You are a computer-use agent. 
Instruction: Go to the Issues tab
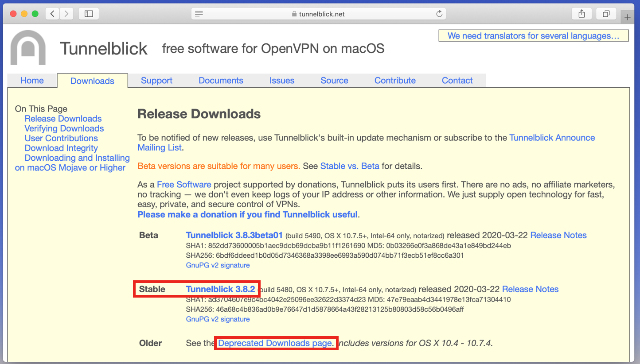pos(282,80)
